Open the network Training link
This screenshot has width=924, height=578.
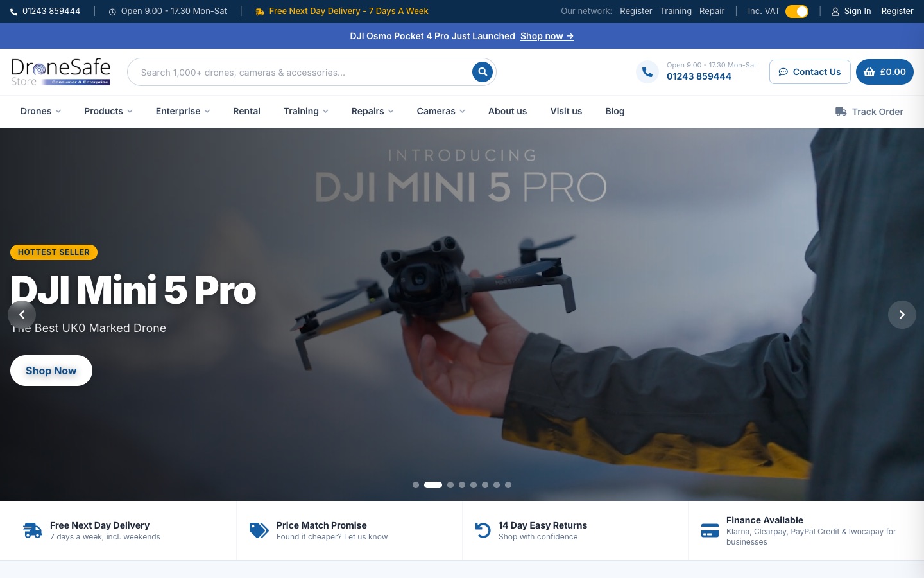(x=676, y=12)
